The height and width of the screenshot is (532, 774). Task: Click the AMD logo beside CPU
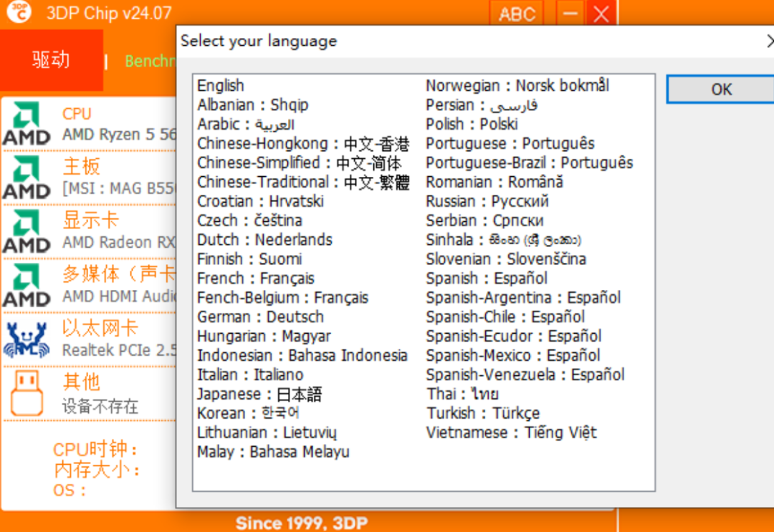pos(27,123)
